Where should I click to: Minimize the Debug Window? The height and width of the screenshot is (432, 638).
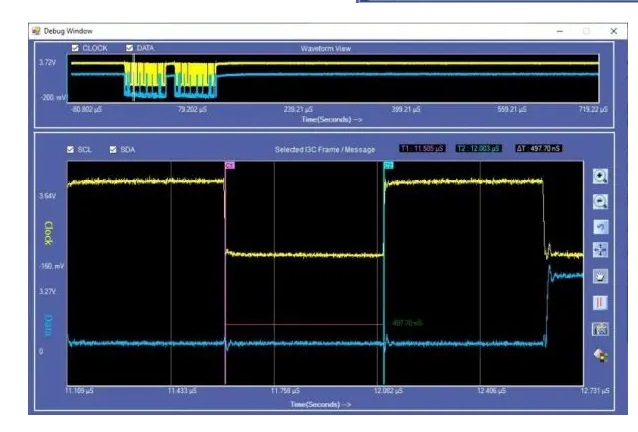tap(560, 31)
